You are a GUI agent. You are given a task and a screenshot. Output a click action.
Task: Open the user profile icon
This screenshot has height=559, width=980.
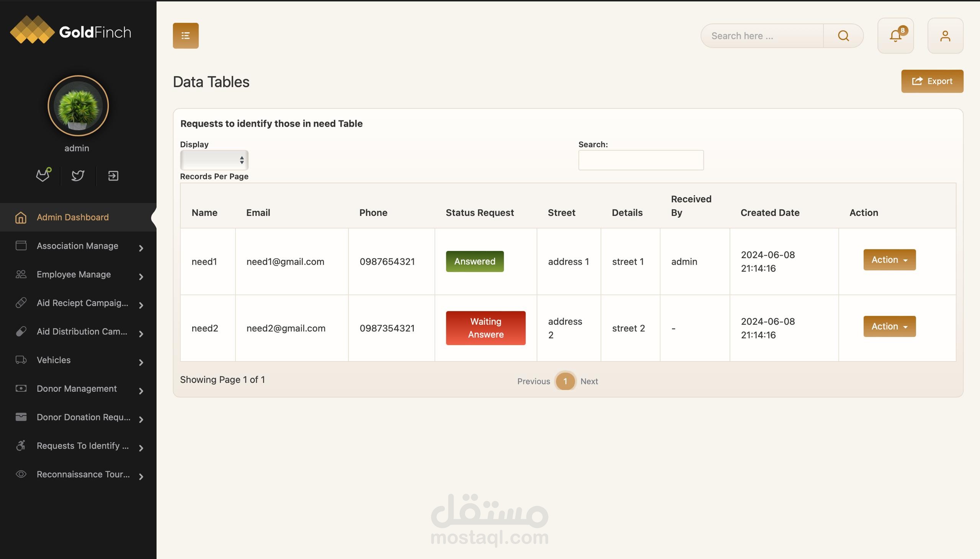(x=945, y=36)
